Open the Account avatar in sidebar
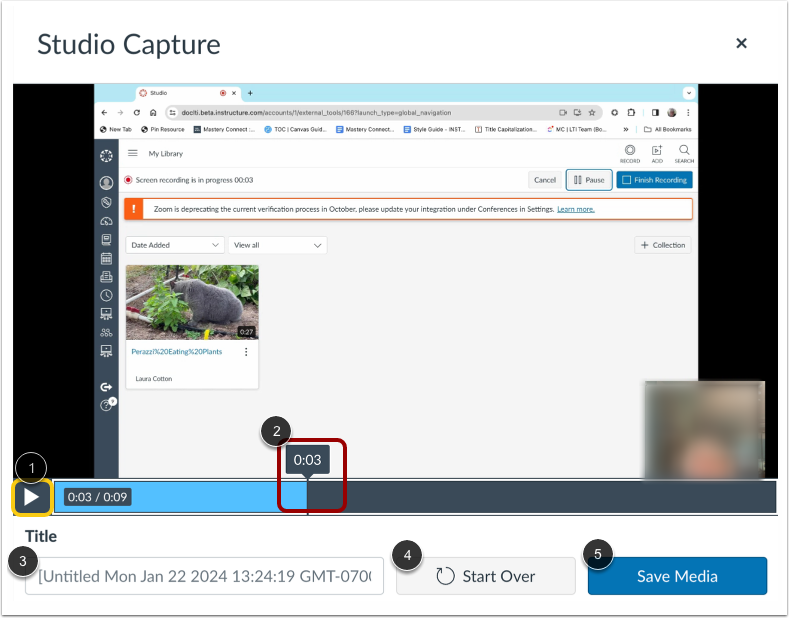Viewport: 789px width, 618px height. pyautogui.click(x=106, y=183)
